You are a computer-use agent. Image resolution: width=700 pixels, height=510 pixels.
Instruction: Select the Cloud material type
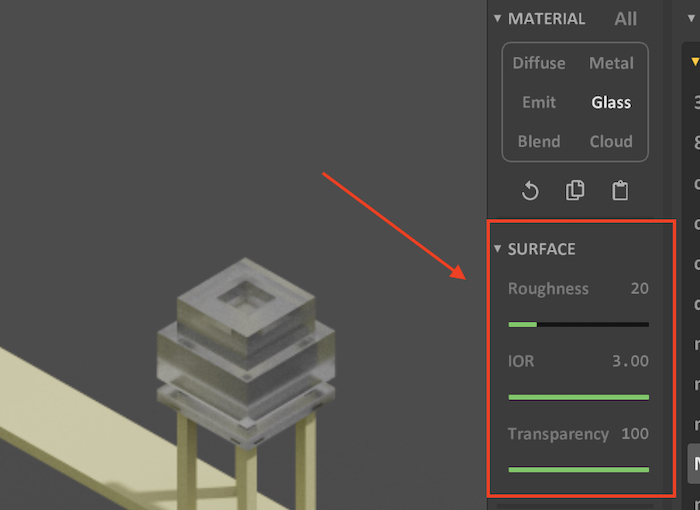(x=611, y=142)
